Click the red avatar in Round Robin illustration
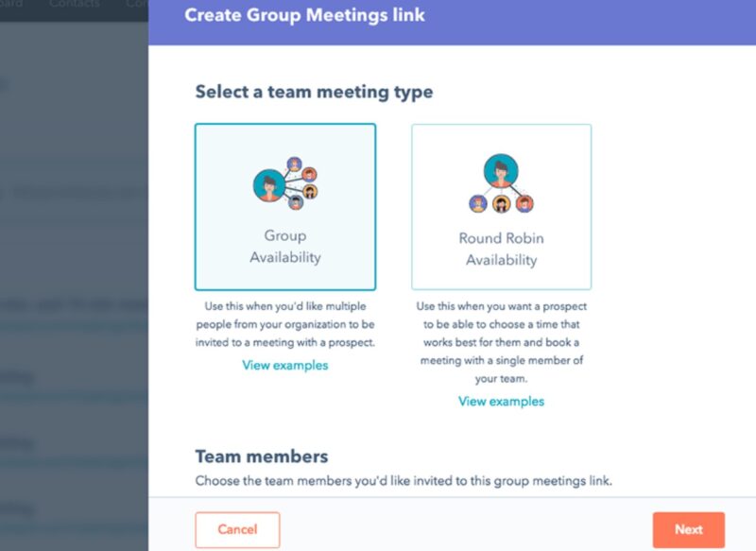 (x=524, y=204)
